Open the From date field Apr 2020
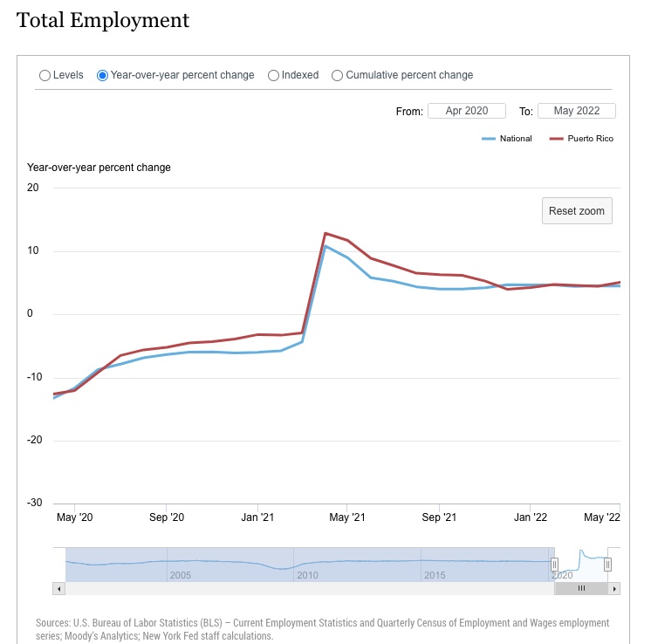The image size is (651, 644). [x=467, y=111]
